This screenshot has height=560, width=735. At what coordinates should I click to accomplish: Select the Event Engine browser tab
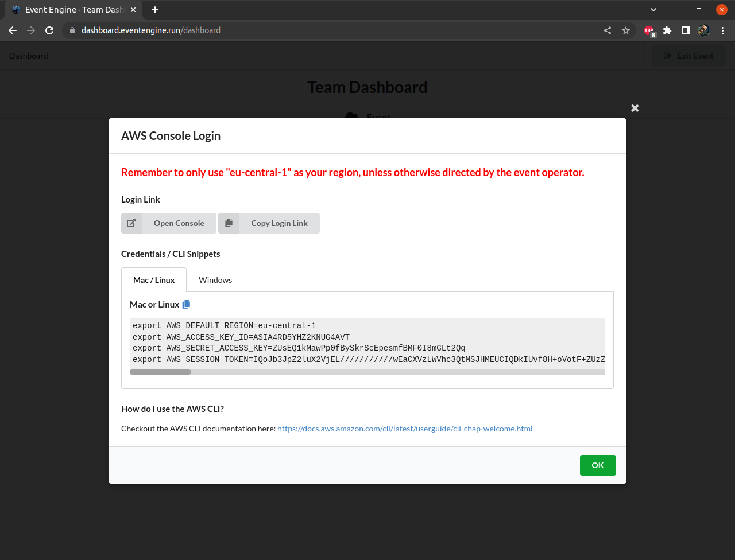tap(73, 10)
